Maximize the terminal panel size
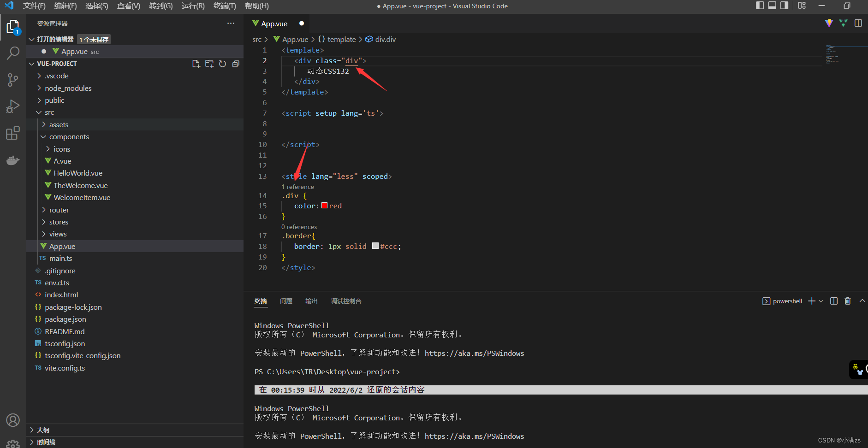This screenshot has height=448, width=868. coord(862,301)
